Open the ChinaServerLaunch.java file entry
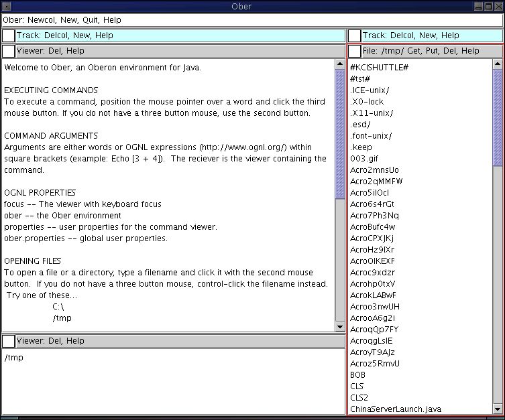This screenshot has height=420, width=505. (395, 409)
